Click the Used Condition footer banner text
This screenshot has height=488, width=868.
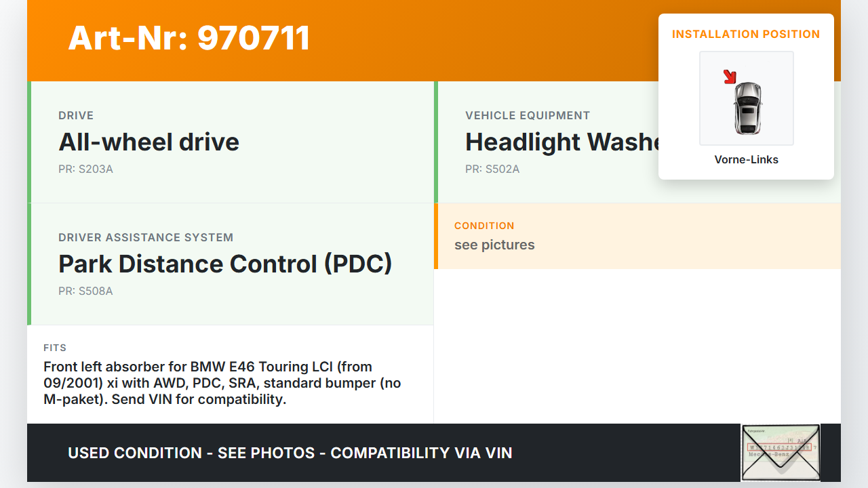290,453
